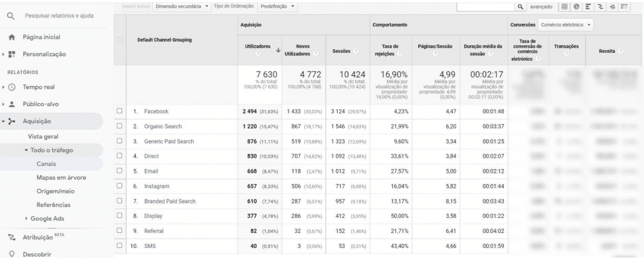Click help icon beside Novos Utilizadores header
The width and height of the screenshot is (644, 260).
tap(316, 53)
